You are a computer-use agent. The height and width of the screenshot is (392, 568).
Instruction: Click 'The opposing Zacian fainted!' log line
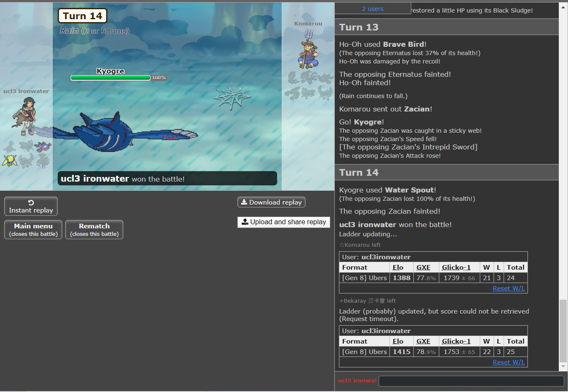point(390,211)
